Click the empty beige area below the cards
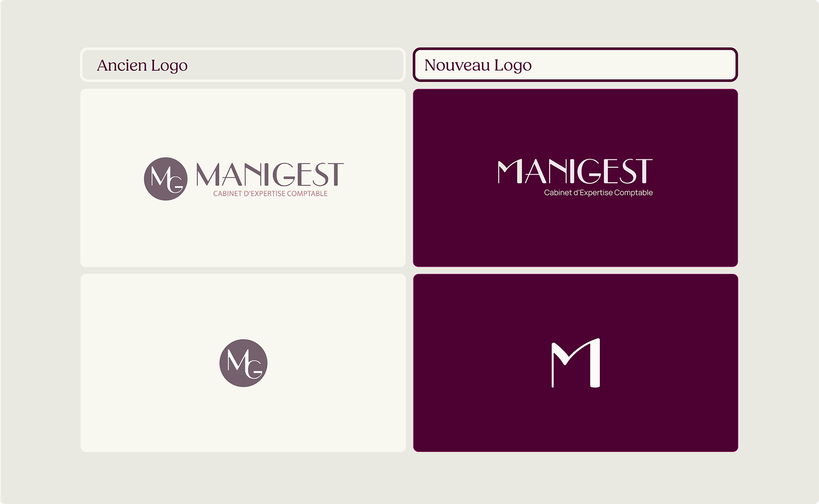 click(x=409, y=478)
